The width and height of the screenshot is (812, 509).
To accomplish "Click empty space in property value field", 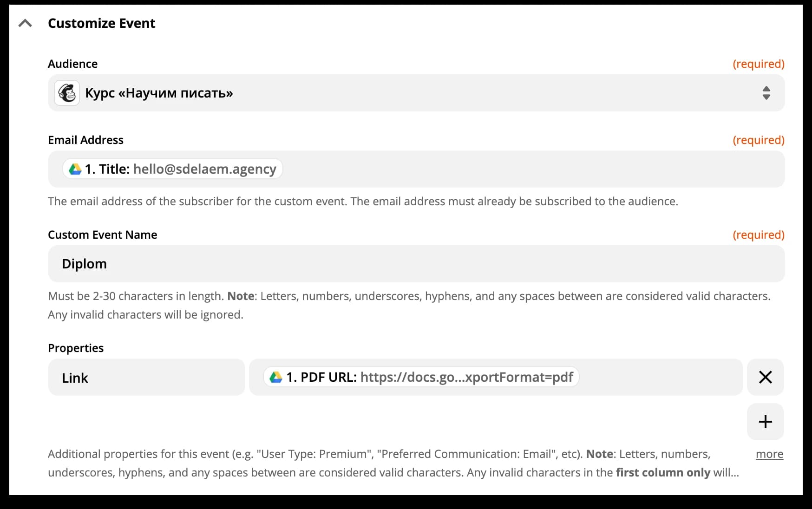I will (x=660, y=377).
